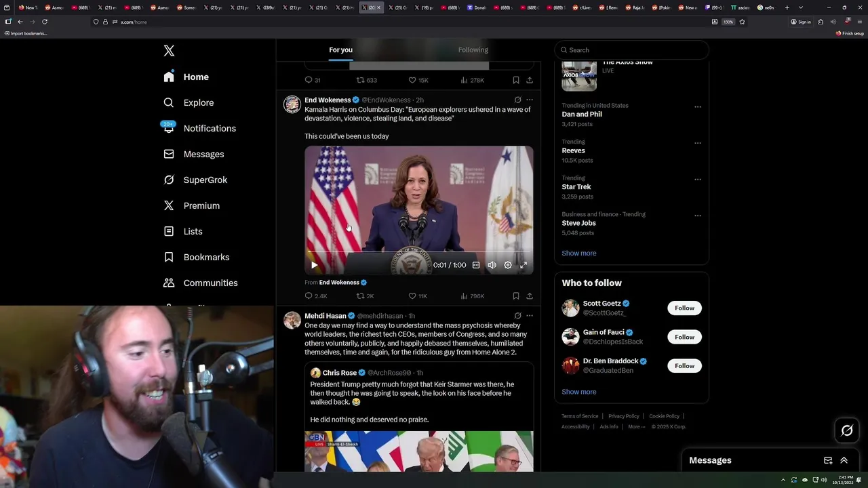Open Terms of Service link
Image resolution: width=868 pixels, height=488 pixels.
[x=580, y=416]
